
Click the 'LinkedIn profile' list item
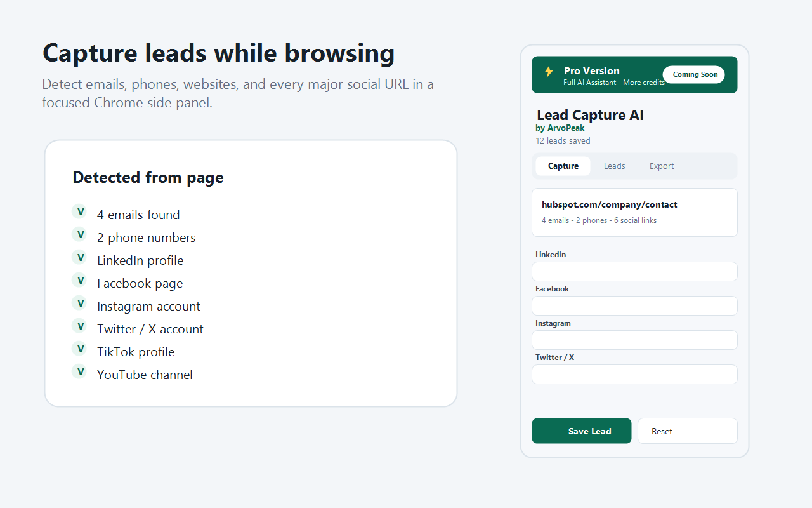140,261
